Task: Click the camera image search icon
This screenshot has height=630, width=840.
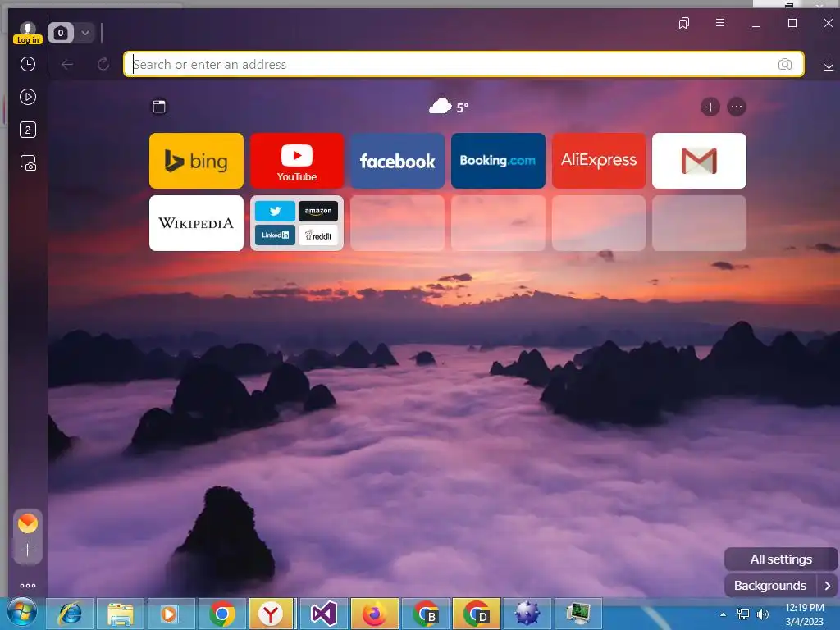Action: (784, 64)
